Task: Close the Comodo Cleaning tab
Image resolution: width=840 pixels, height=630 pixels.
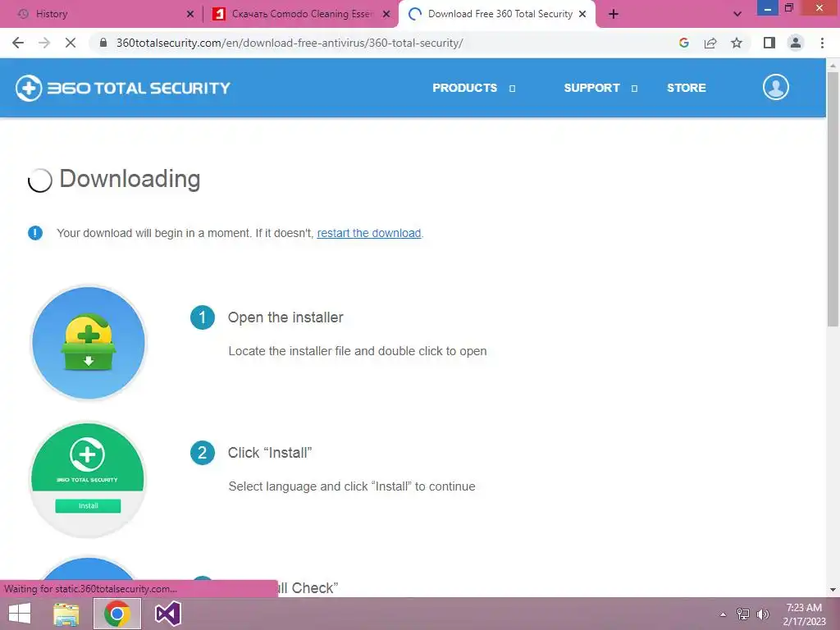Action: point(386,14)
